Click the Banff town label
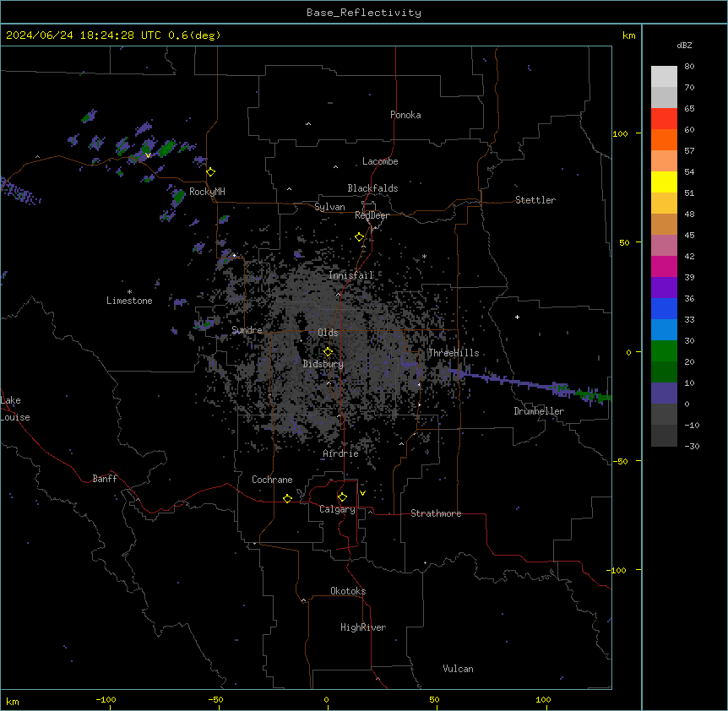 coord(105,479)
